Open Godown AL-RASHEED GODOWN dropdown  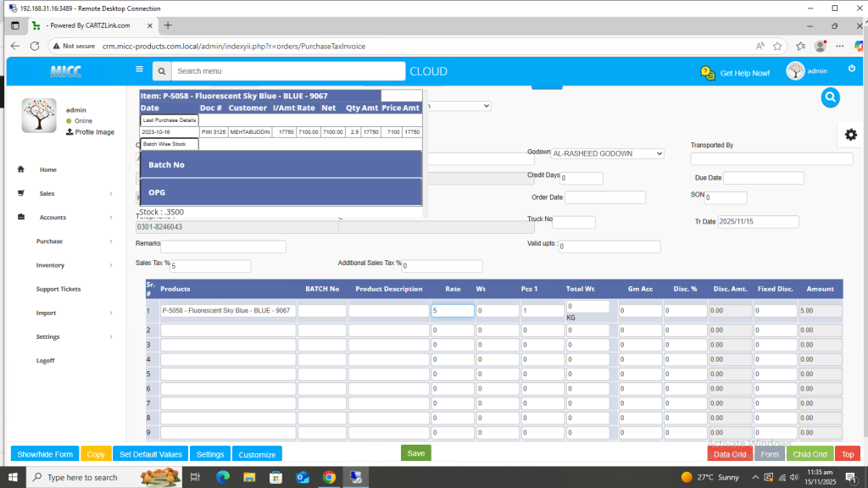(608, 153)
